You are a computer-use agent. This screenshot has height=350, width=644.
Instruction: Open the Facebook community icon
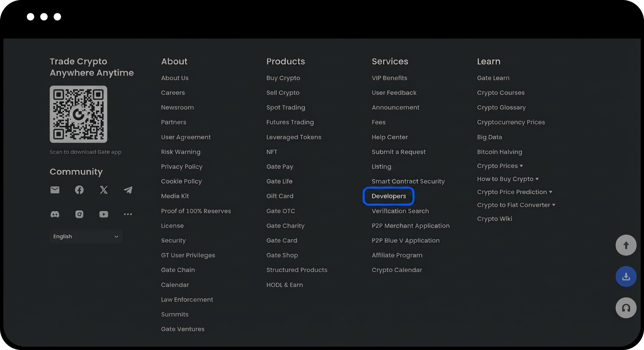pos(79,190)
